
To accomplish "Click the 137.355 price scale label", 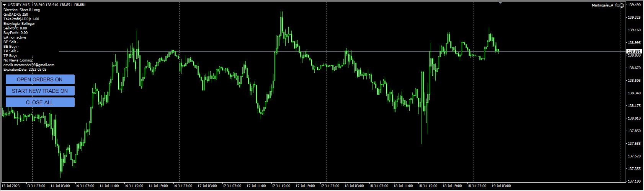I will [x=634, y=169].
